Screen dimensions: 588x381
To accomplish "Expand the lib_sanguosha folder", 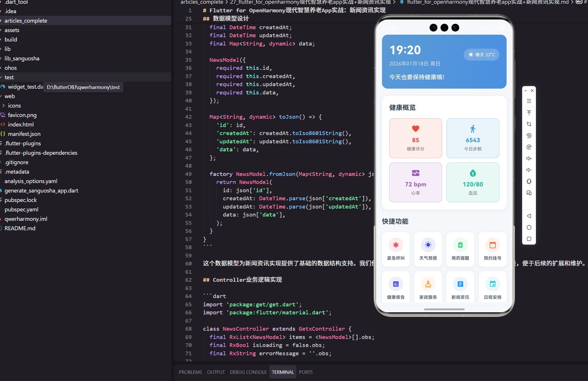I will click(x=22, y=58).
